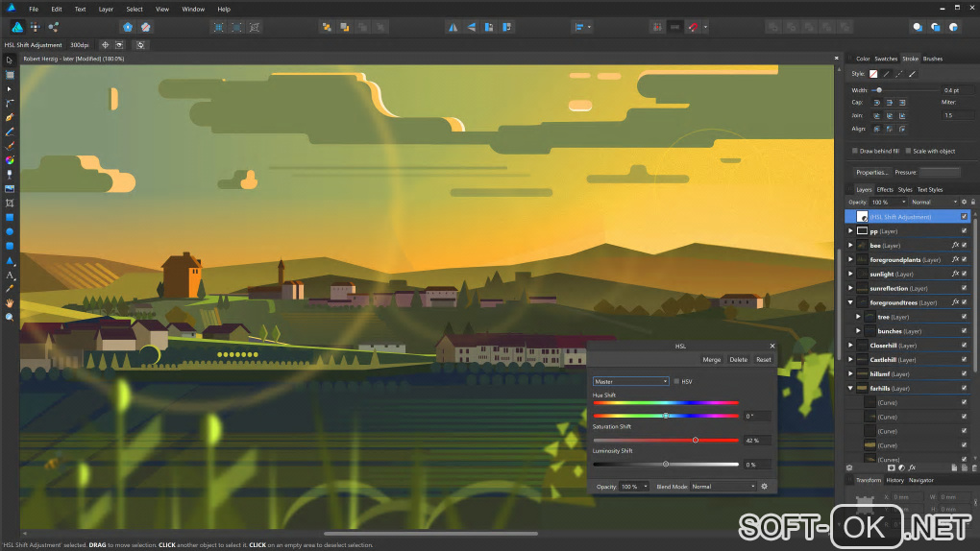Viewport: 980px width, 551px height.
Task: Switch to the Brushes tab
Action: pos(933,59)
